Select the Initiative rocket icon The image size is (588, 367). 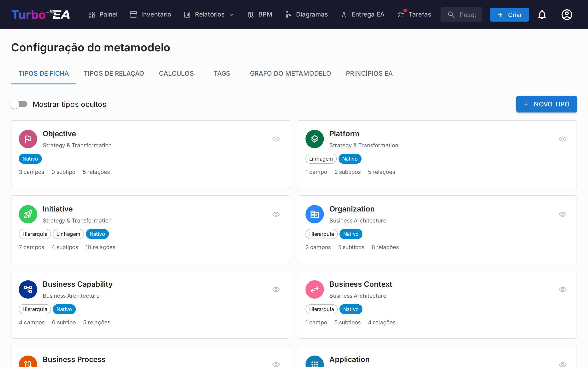tap(28, 214)
